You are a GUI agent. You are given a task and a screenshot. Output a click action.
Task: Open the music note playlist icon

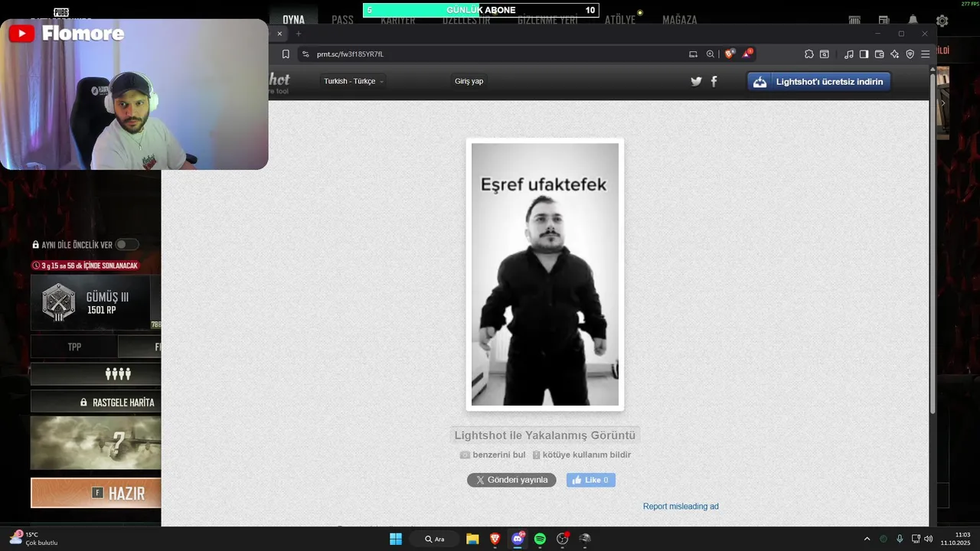tap(848, 54)
